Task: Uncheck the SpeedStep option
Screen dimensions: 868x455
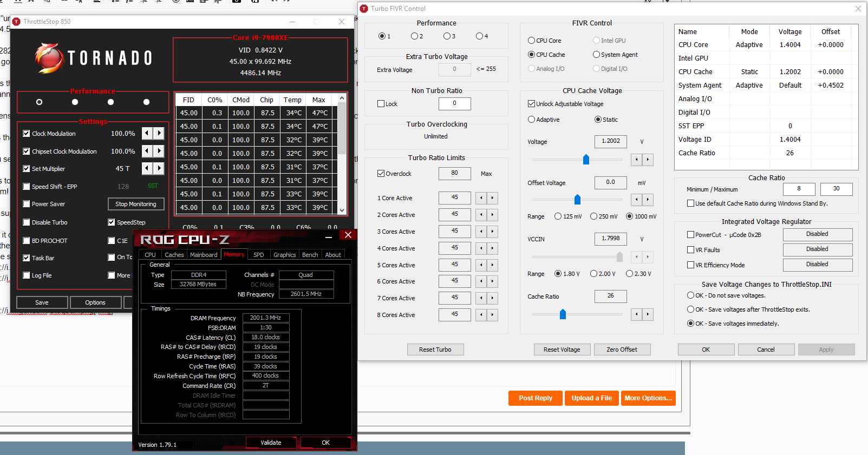Action: coord(112,222)
